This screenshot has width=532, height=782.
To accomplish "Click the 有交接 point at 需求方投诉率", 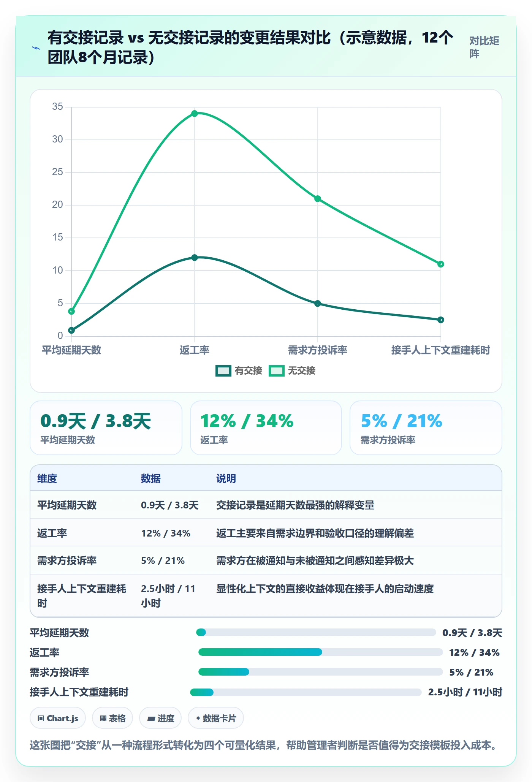I will coord(318,303).
